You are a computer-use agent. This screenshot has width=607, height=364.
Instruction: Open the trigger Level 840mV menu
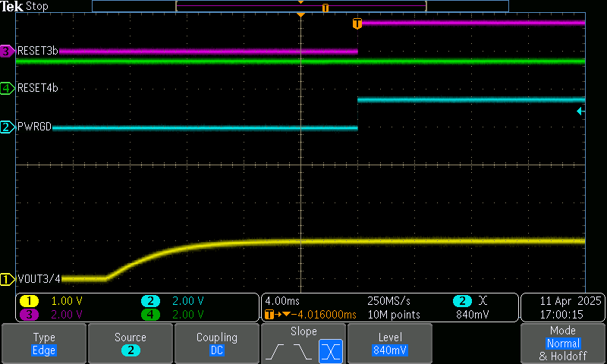tap(391, 344)
